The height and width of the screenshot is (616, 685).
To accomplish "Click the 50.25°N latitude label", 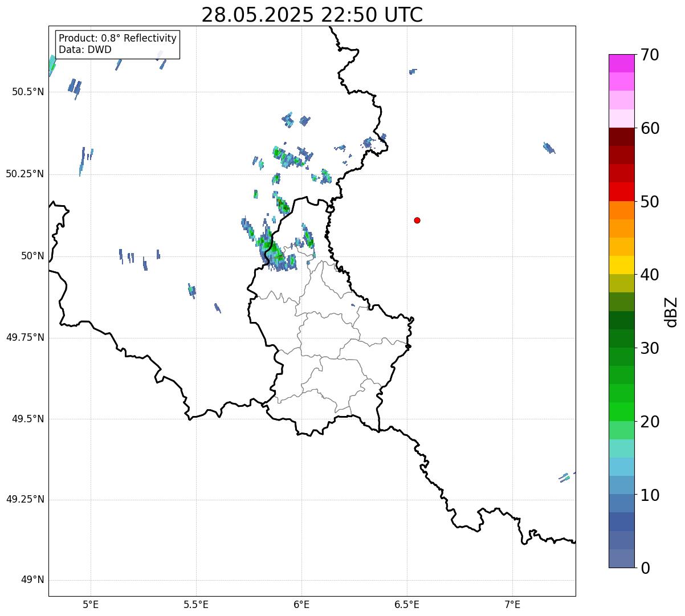I will 25,174.
